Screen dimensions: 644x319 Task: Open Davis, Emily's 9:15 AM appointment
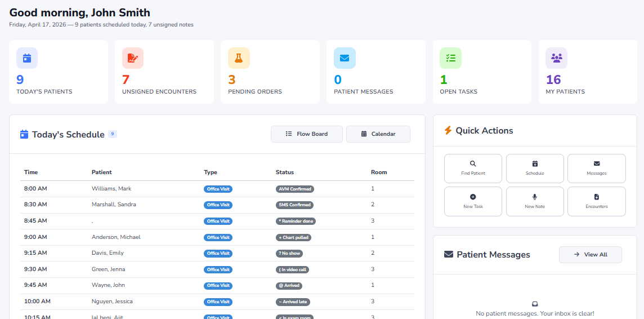click(x=108, y=253)
